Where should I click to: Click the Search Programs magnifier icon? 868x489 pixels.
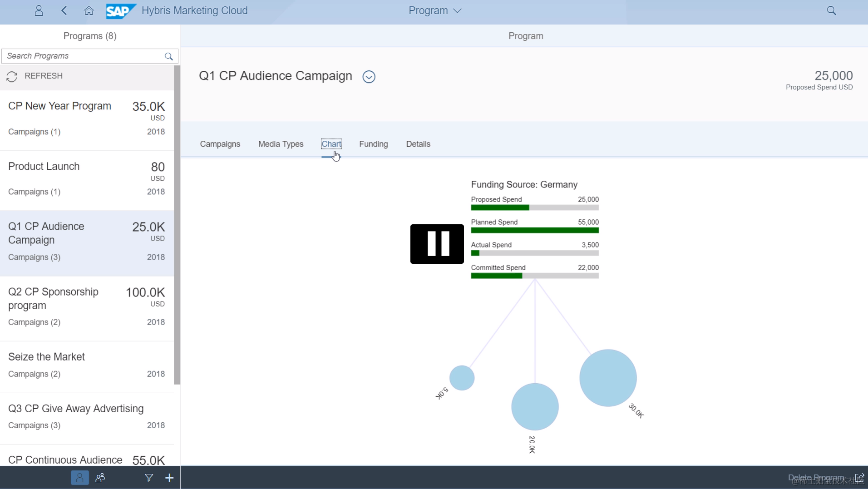(168, 56)
